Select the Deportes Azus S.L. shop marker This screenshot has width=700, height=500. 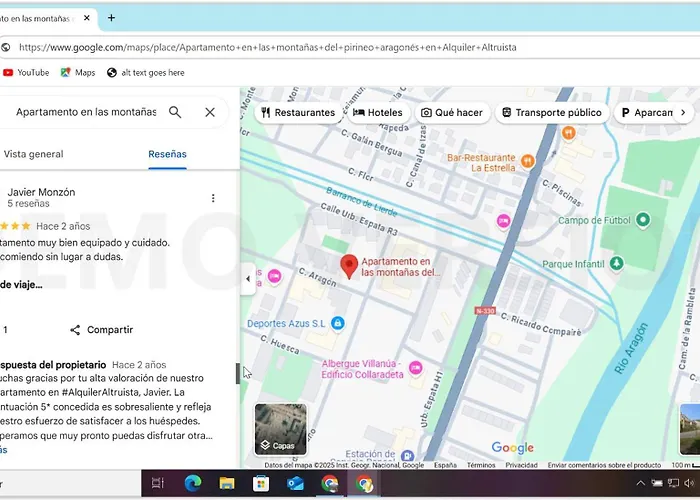(x=338, y=323)
